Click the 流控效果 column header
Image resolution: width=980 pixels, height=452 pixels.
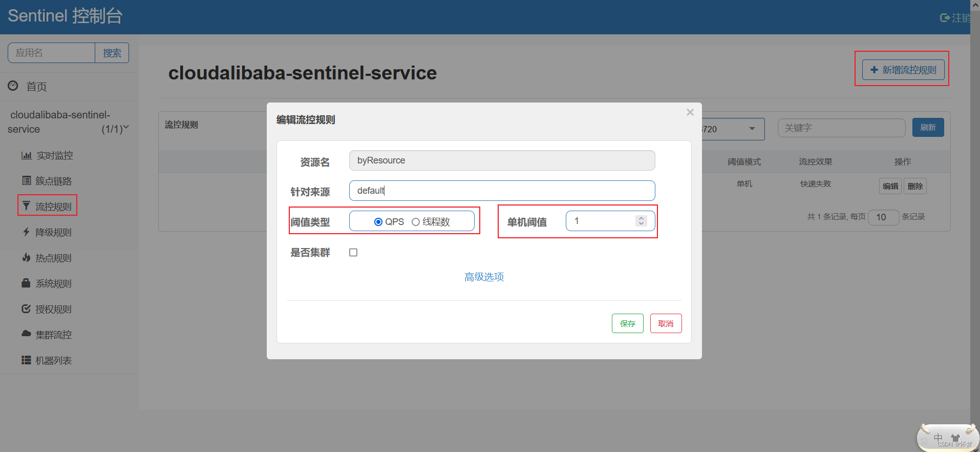pos(816,161)
